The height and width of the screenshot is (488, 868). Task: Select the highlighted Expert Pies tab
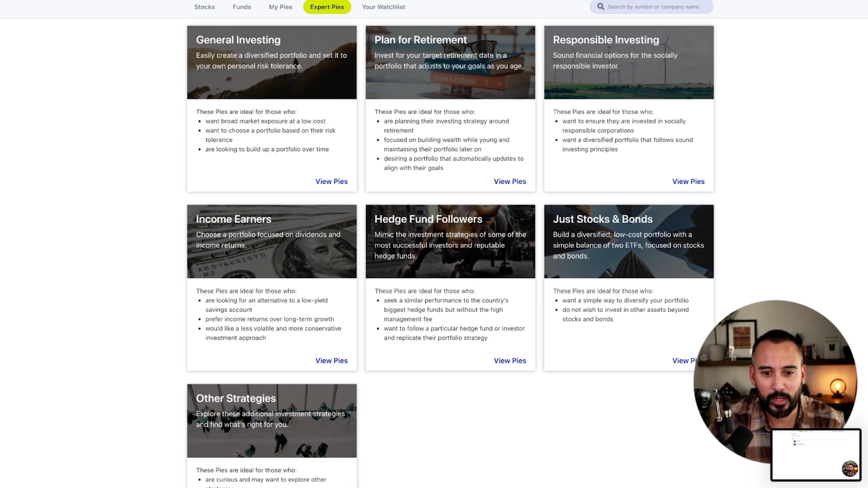point(327,7)
